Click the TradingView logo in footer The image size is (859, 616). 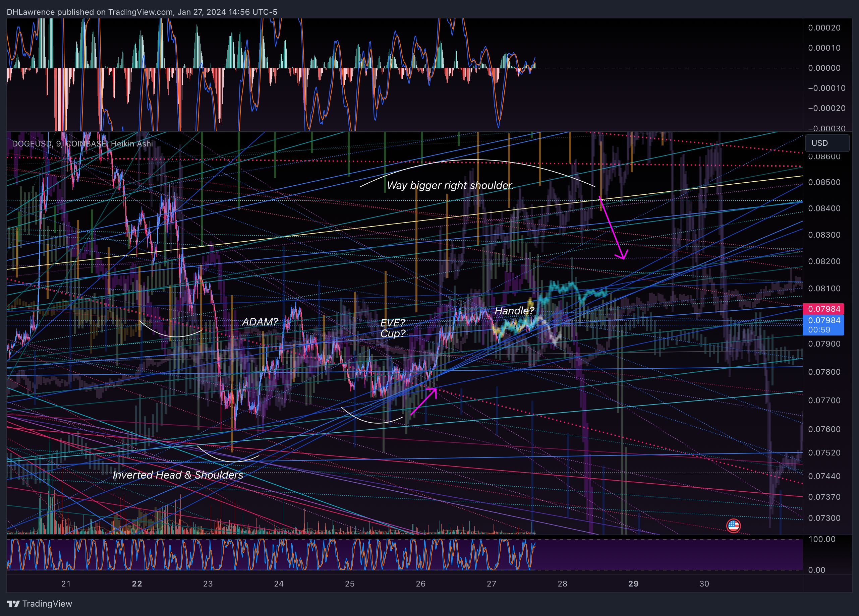tap(39, 604)
